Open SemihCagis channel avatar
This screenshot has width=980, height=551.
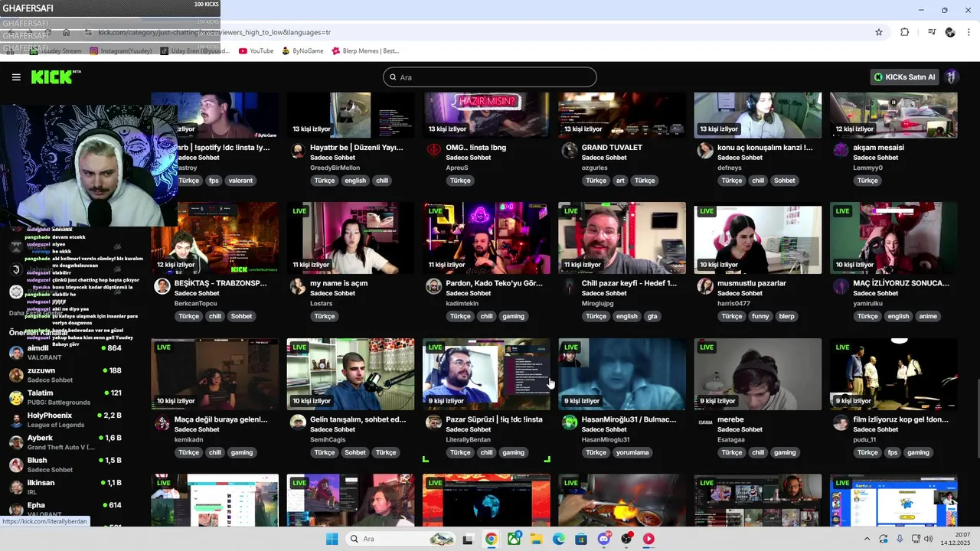[x=298, y=422]
